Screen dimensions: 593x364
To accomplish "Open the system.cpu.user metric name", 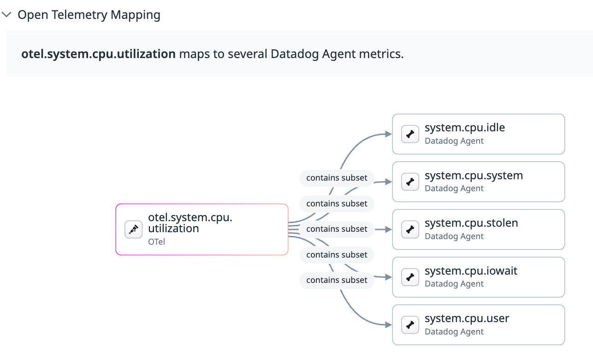I will (467, 318).
